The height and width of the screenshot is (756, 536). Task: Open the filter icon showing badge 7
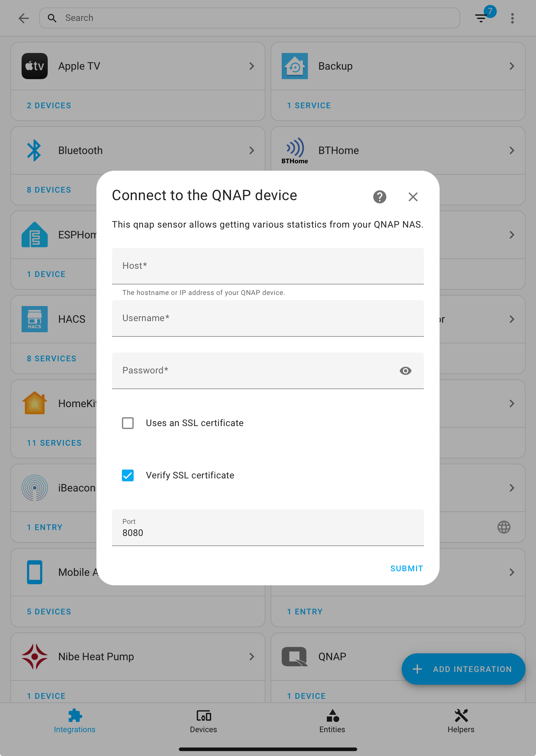pos(480,18)
